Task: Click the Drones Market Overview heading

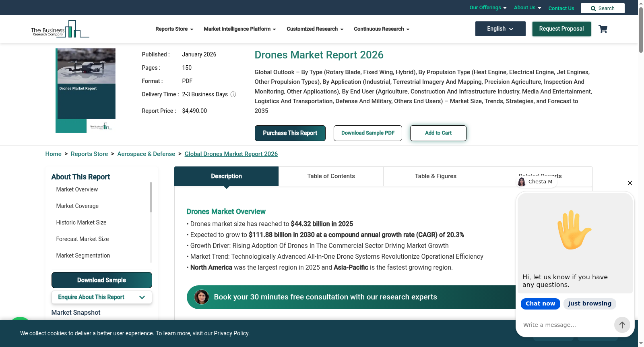Action: pyautogui.click(x=226, y=212)
